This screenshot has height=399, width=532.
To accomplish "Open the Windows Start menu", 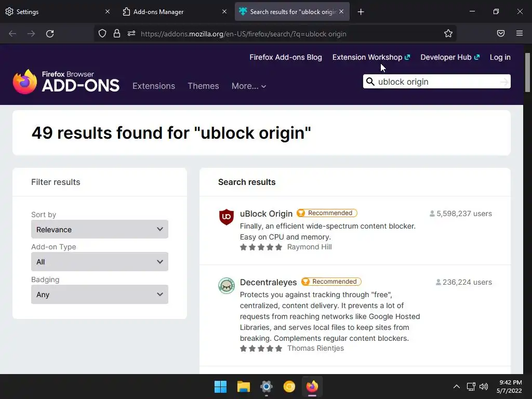I will point(220,387).
